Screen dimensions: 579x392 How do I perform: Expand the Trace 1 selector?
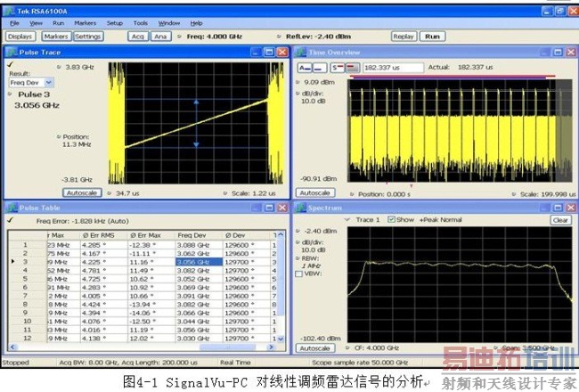coord(347,219)
